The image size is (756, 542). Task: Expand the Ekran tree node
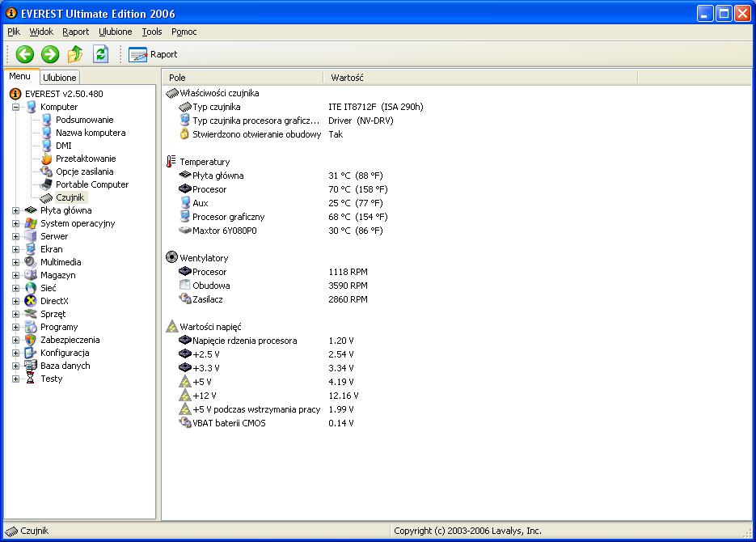coord(16,249)
